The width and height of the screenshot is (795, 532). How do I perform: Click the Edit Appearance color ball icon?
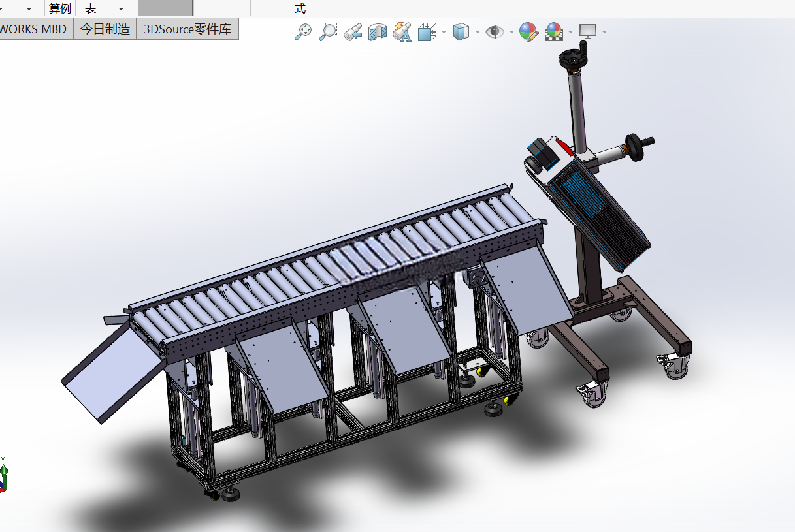(x=528, y=31)
